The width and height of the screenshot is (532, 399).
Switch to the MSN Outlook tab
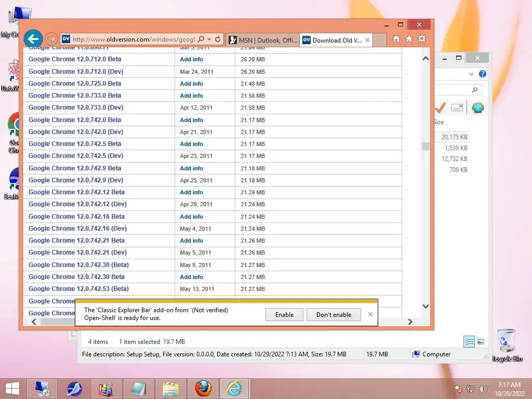262,40
